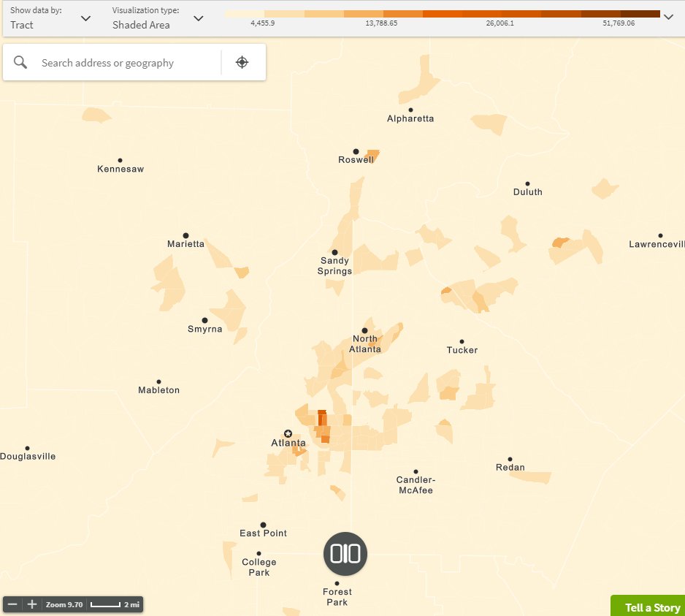The image size is (685, 616).
Task: Click the College Park map label
Action: point(259,567)
